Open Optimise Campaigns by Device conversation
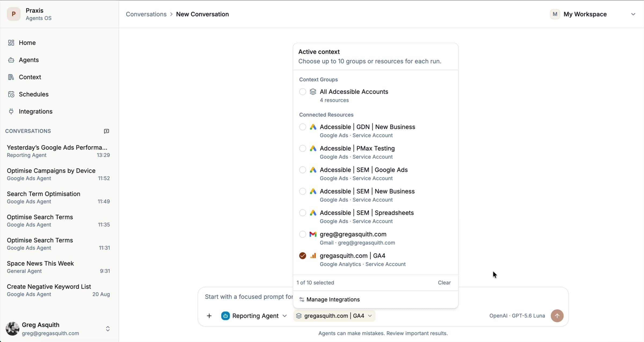 58,174
